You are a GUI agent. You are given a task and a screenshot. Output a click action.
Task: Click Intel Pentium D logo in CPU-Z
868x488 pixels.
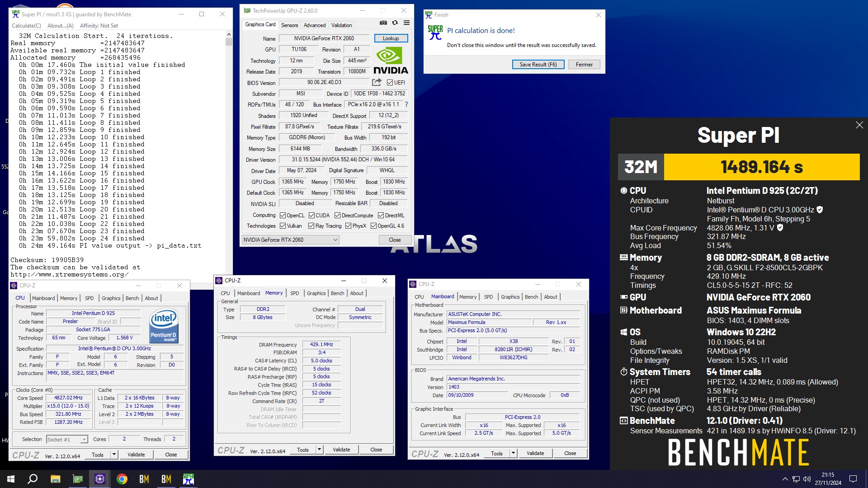[164, 325]
